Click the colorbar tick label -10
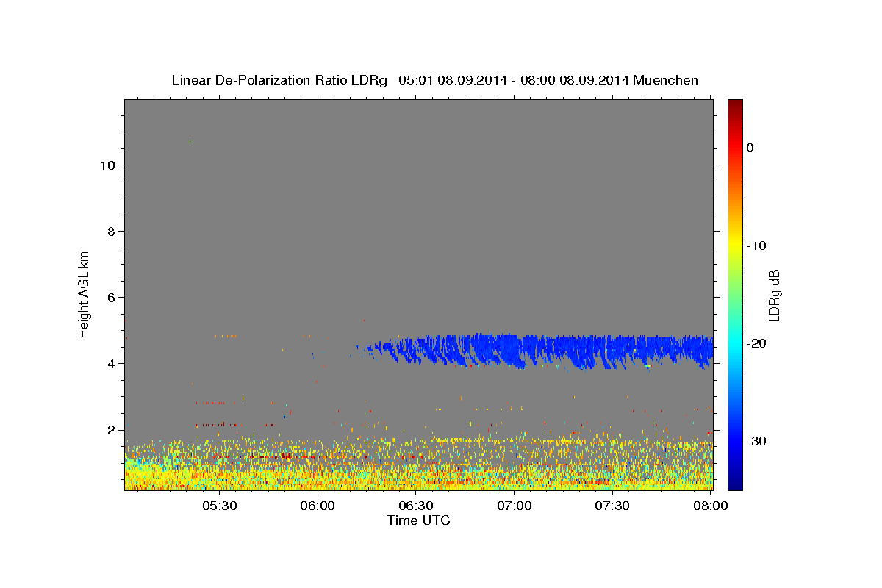The height and width of the screenshot is (588, 882). (757, 245)
